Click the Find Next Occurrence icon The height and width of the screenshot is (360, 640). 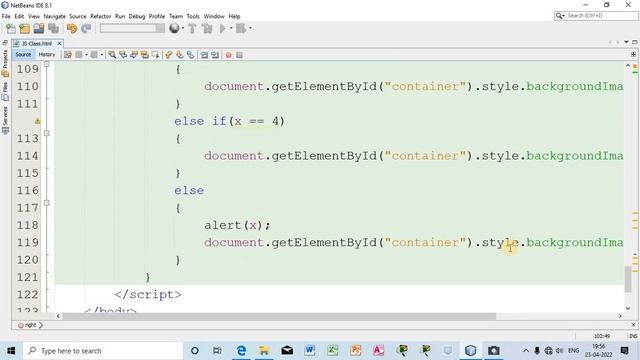(x=134, y=55)
